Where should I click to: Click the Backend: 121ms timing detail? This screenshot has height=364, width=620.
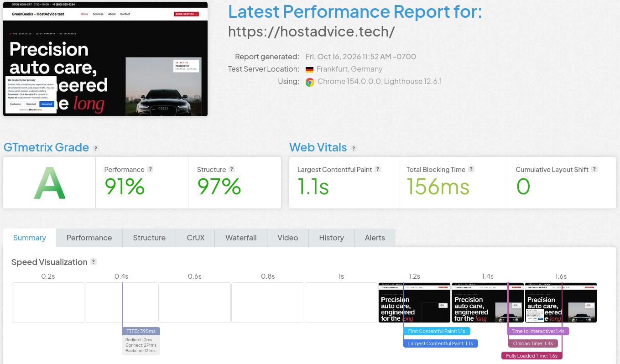coord(141,351)
